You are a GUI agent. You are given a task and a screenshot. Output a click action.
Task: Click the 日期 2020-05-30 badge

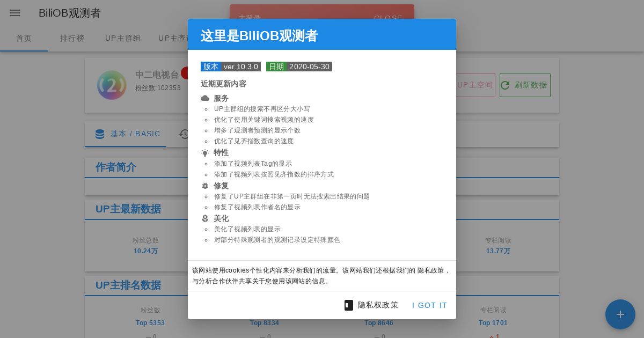click(299, 67)
